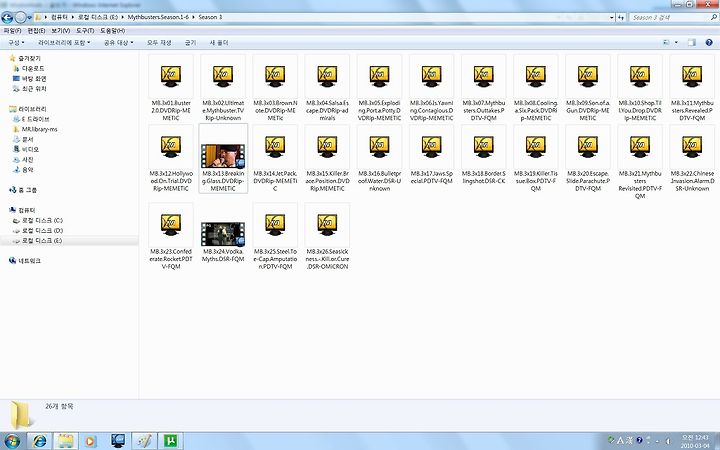
Task: Open Windows Media Player taskbar icon
Action: (x=91, y=441)
